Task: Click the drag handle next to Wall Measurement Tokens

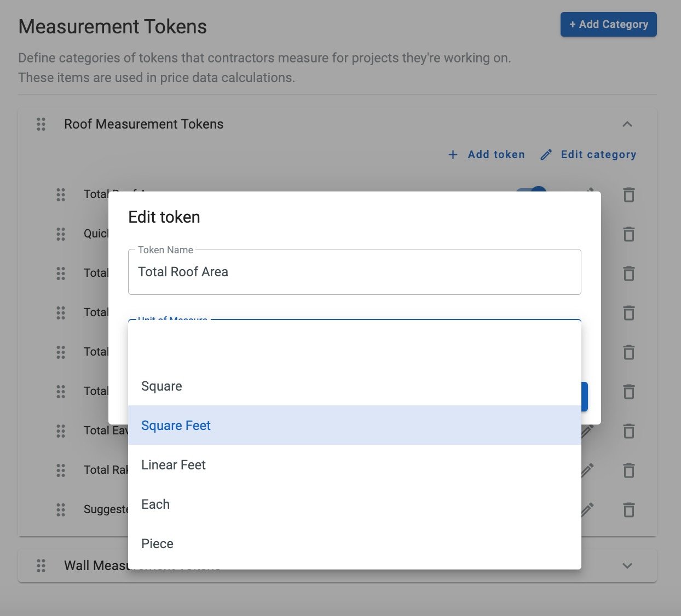Action: point(41,565)
